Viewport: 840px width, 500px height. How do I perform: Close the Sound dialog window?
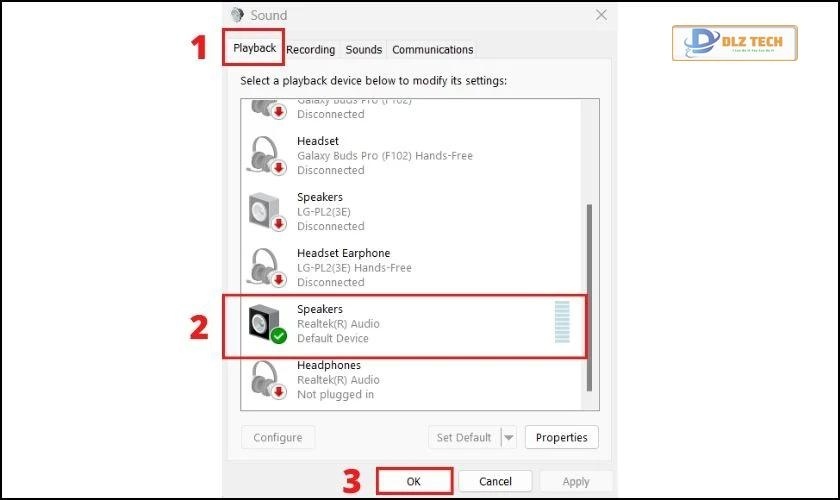point(601,15)
